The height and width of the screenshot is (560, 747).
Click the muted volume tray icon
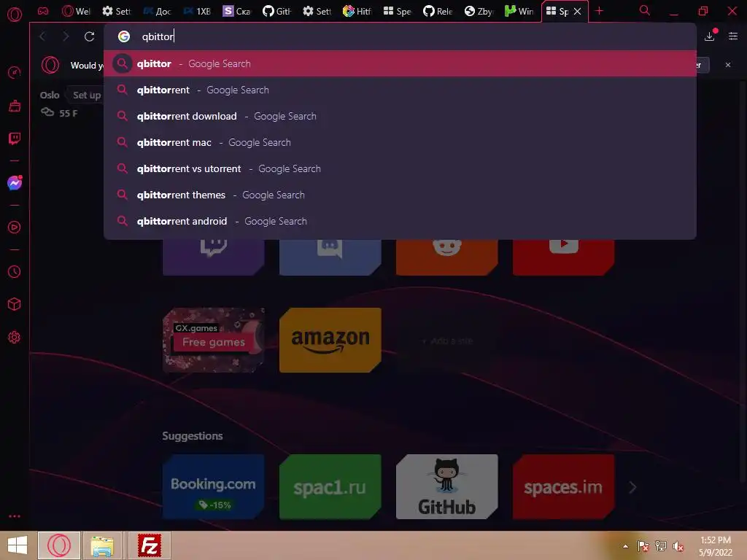(x=678, y=546)
